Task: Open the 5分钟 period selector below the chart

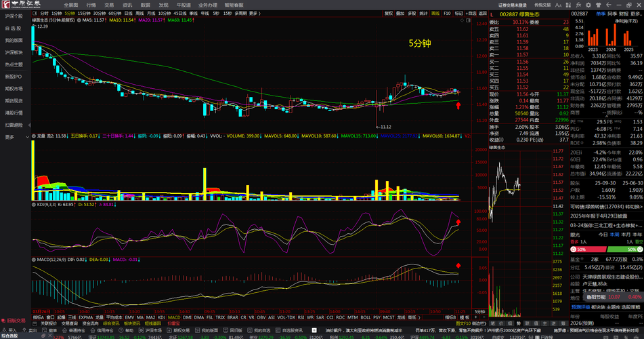Action: 479,312
